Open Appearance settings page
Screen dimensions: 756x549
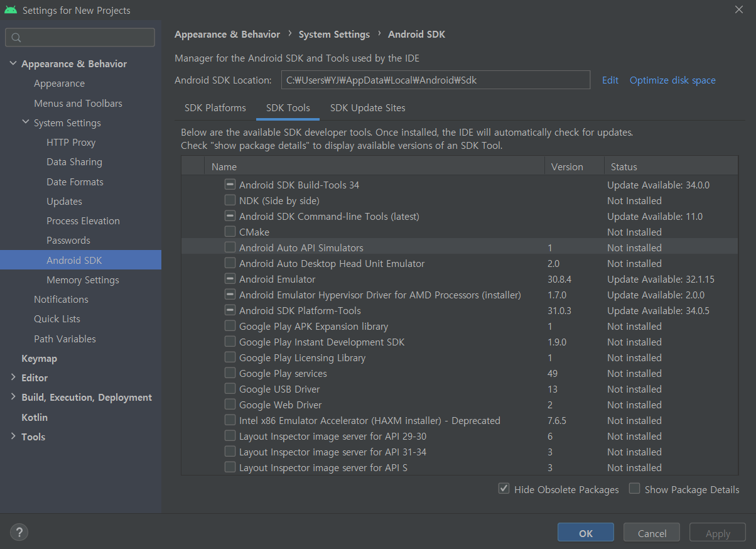coord(59,84)
